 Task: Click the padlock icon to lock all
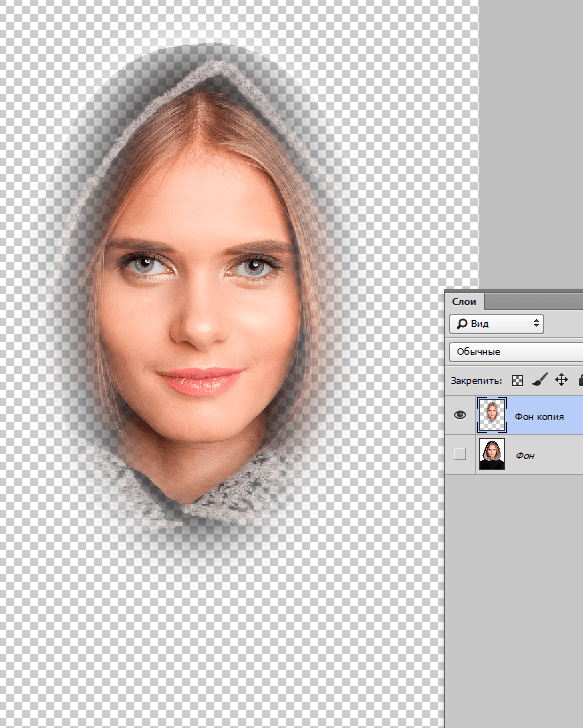pos(580,380)
